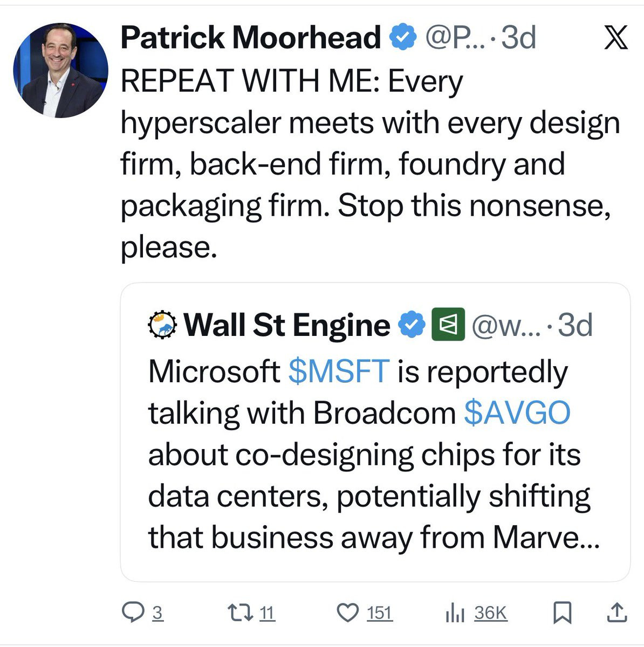Open Patrick Moorhead's profile photo
644x647 pixels.
click(x=60, y=70)
